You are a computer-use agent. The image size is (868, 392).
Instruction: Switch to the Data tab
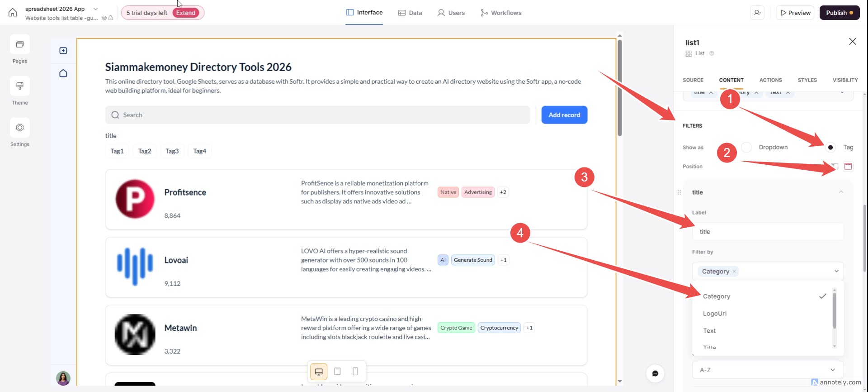coord(410,13)
